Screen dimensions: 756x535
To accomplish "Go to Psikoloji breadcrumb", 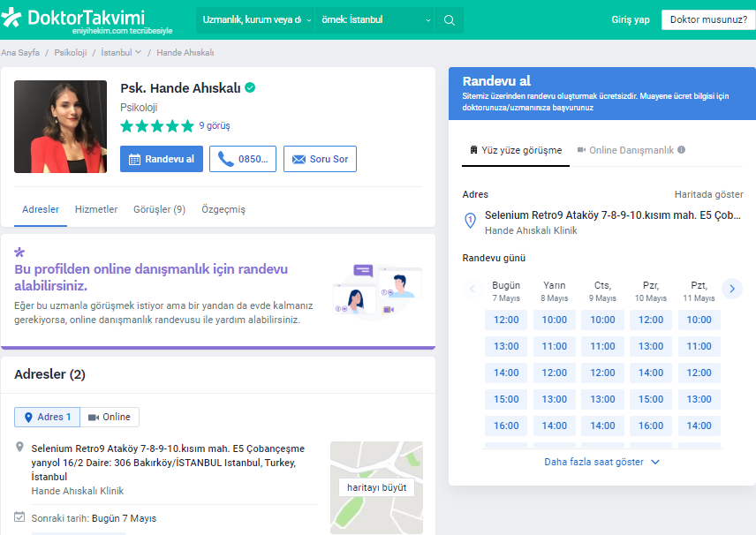I will coord(71,53).
